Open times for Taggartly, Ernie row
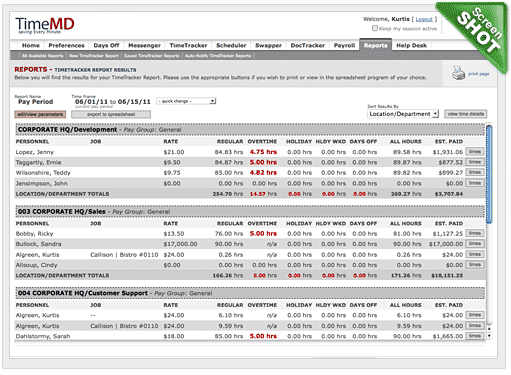The width and height of the screenshot is (511, 375). pos(475,162)
